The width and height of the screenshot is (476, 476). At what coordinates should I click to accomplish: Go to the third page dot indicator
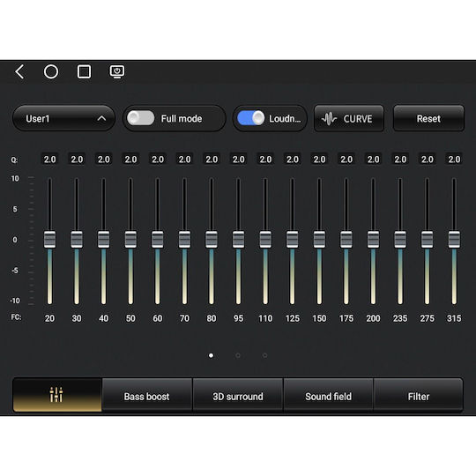[264, 355]
